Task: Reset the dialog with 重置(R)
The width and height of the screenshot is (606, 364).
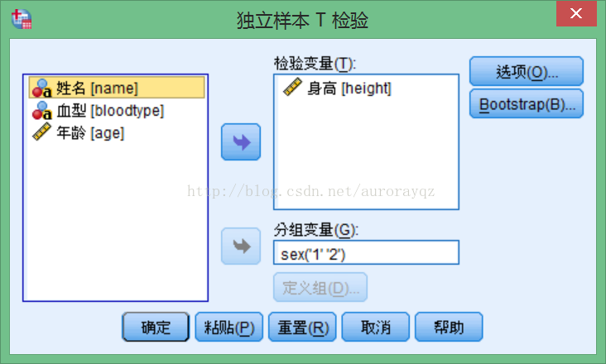Action: click(x=302, y=327)
